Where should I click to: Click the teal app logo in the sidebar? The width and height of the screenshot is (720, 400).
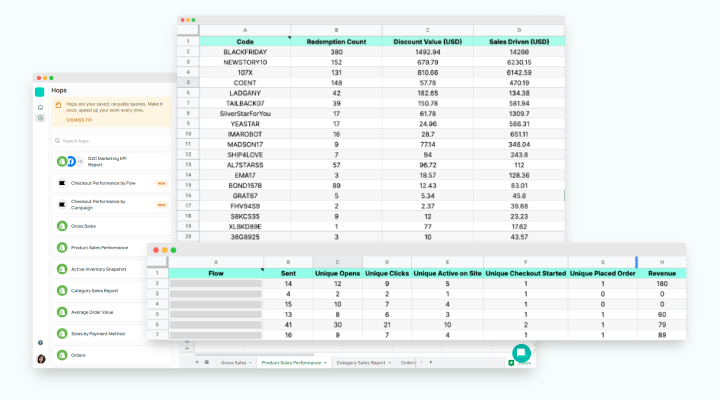(x=39, y=92)
